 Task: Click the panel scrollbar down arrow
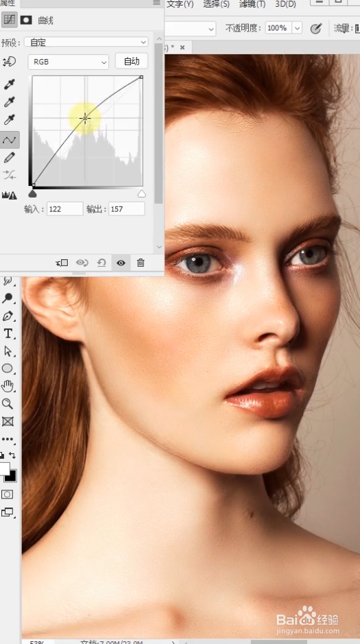point(159,247)
